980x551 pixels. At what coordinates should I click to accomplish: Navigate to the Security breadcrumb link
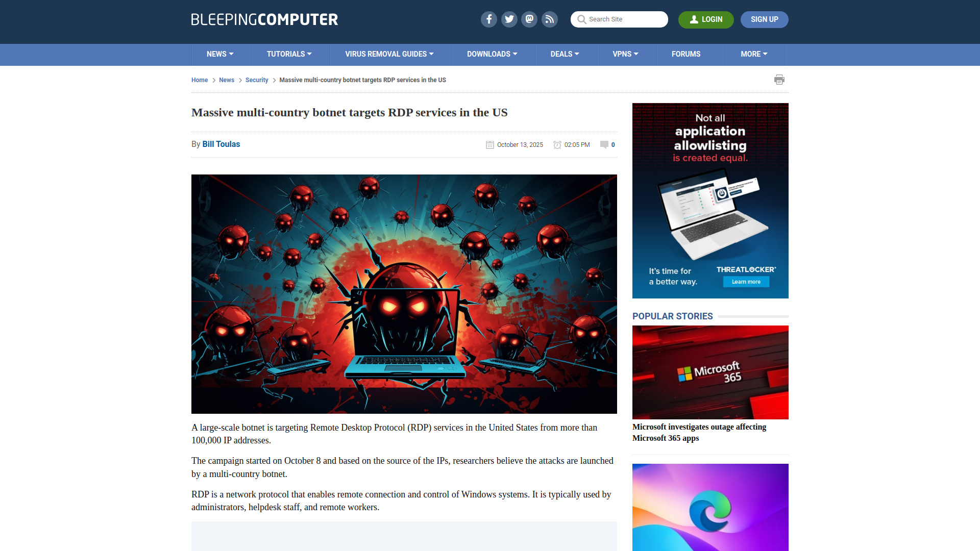(257, 80)
